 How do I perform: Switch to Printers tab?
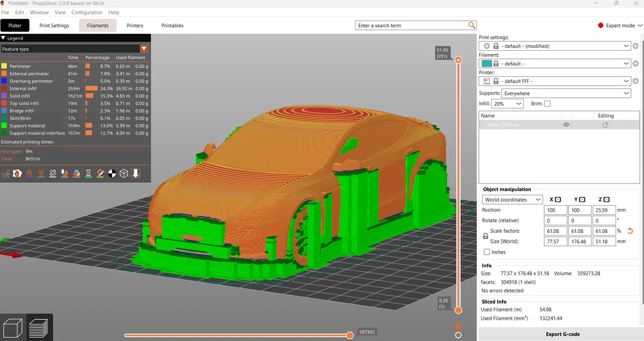pyautogui.click(x=135, y=26)
